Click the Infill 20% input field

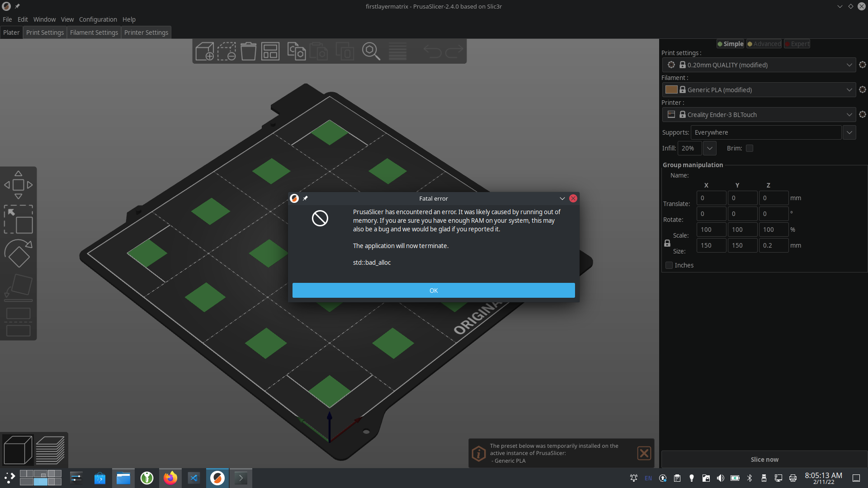[689, 148]
